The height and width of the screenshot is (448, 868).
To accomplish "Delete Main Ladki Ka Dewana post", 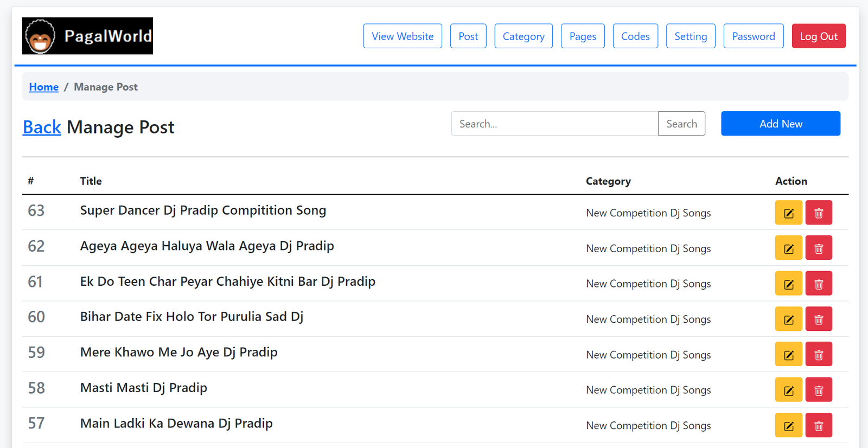I will (818, 425).
